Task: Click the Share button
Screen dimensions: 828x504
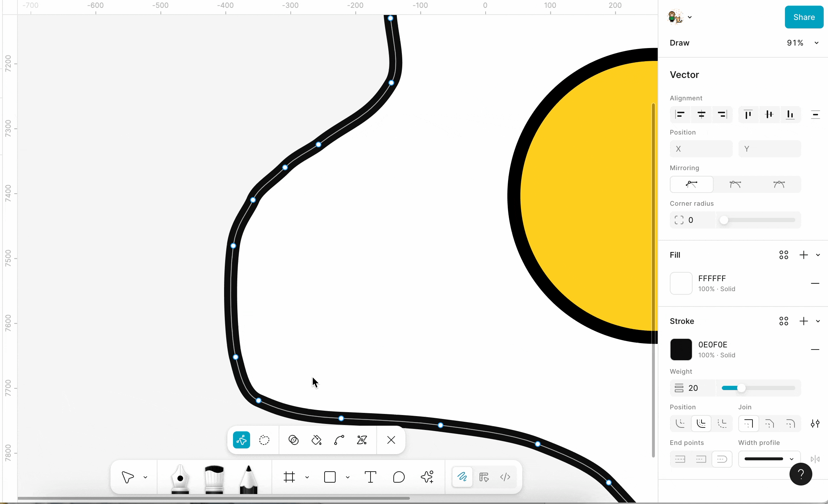Action: click(x=804, y=17)
